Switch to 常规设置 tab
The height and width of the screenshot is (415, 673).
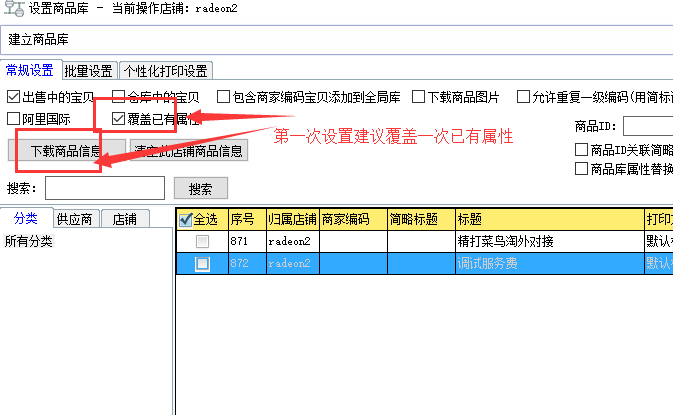coord(31,70)
